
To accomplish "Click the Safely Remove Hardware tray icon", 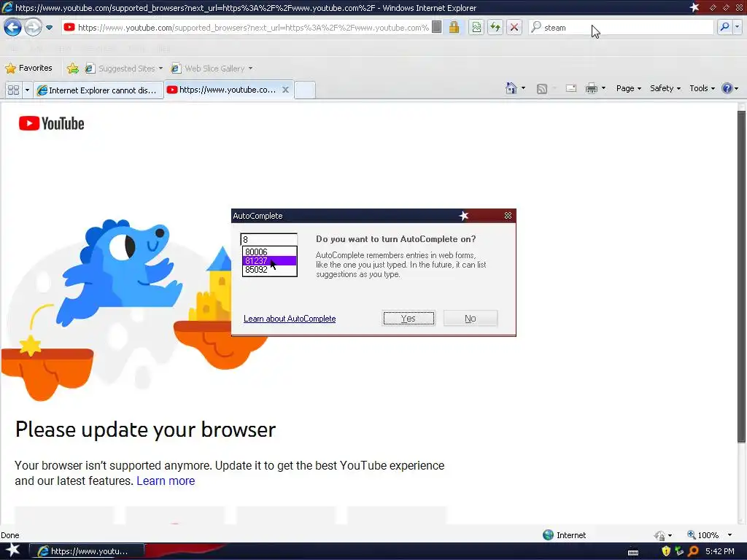I will click(x=679, y=551).
